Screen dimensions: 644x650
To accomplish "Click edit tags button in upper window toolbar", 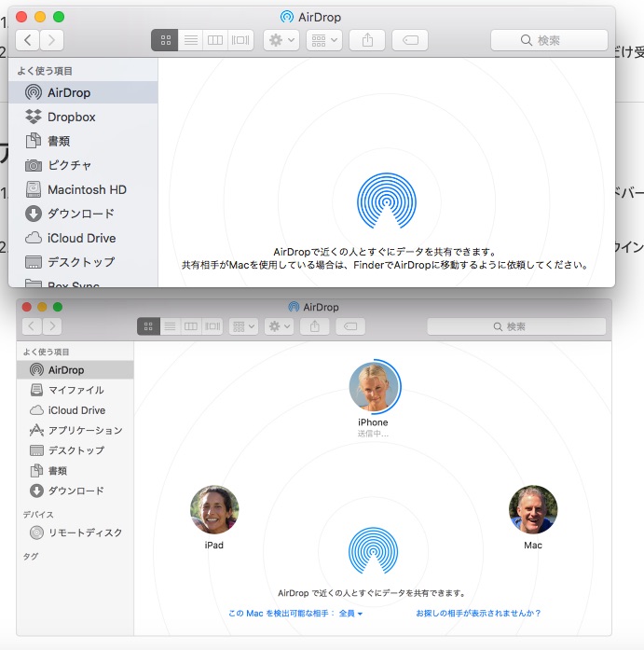I will (x=410, y=40).
